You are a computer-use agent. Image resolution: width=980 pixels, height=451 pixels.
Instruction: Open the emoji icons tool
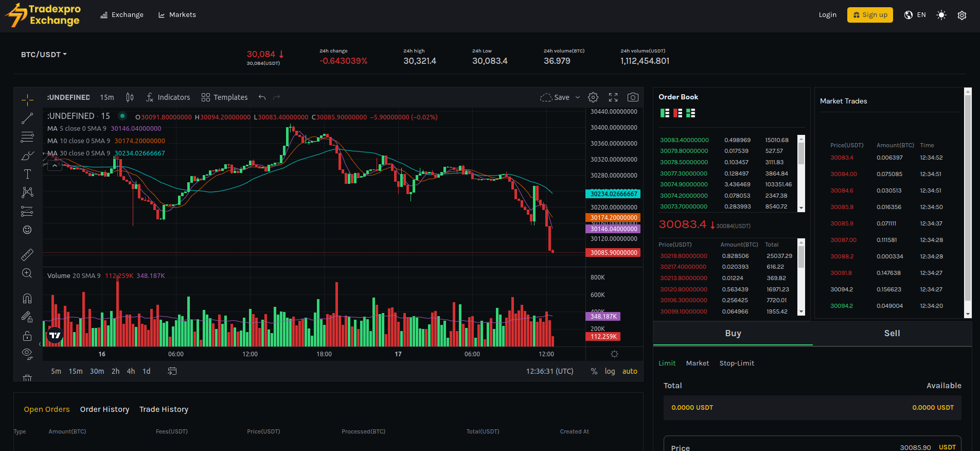pyautogui.click(x=27, y=230)
